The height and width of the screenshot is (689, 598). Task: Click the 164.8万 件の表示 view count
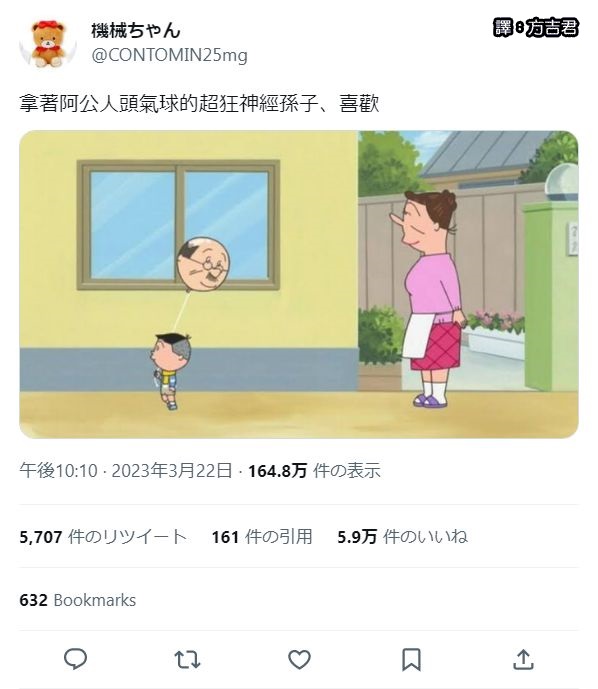pos(314,471)
